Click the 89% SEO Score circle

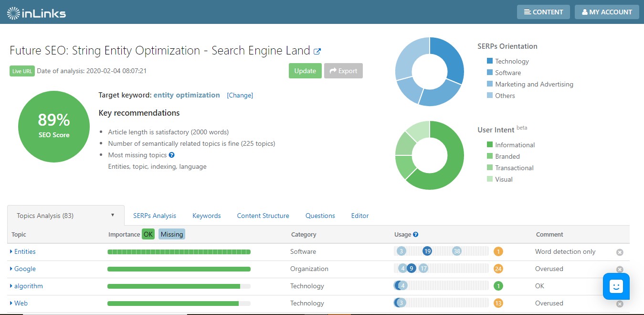click(54, 127)
